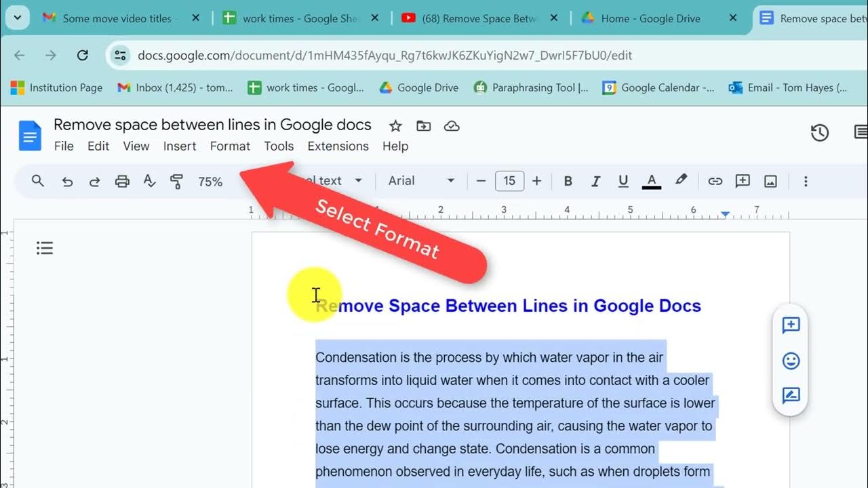Screen dimensions: 868x488
Task: Open the Insert menu
Action: (x=180, y=146)
